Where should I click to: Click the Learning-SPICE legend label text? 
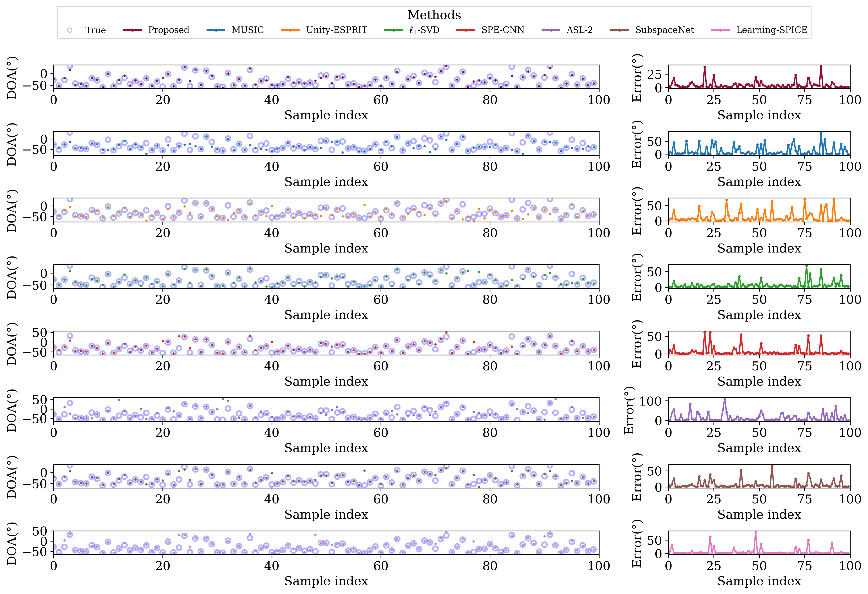[x=772, y=30]
